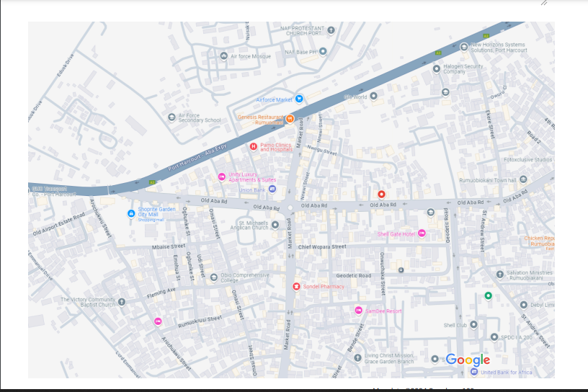Click the Obio Comprehensive College label
Viewport: 588px width, 392px height.
pyautogui.click(x=245, y=277)
